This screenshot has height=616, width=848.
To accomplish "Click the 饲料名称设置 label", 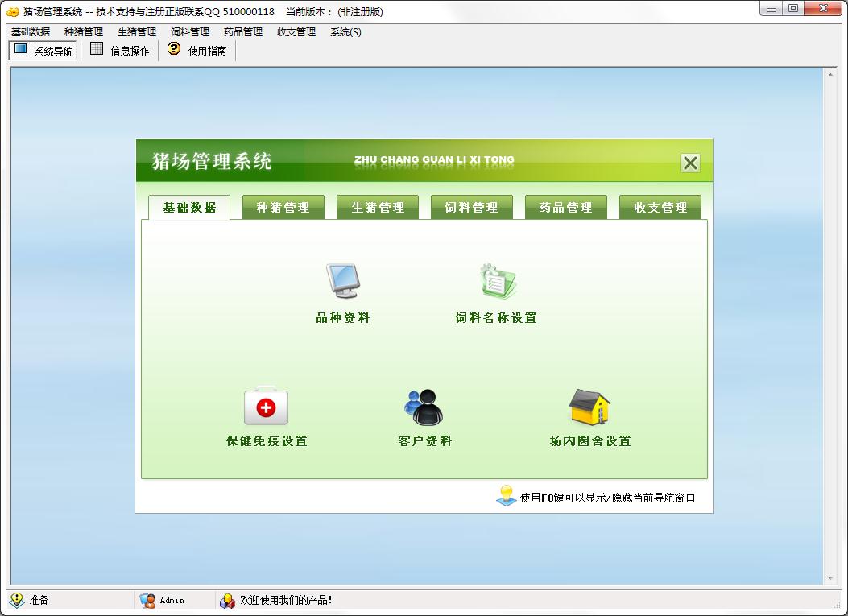I will pyautogui.click(x=496, y=318).
